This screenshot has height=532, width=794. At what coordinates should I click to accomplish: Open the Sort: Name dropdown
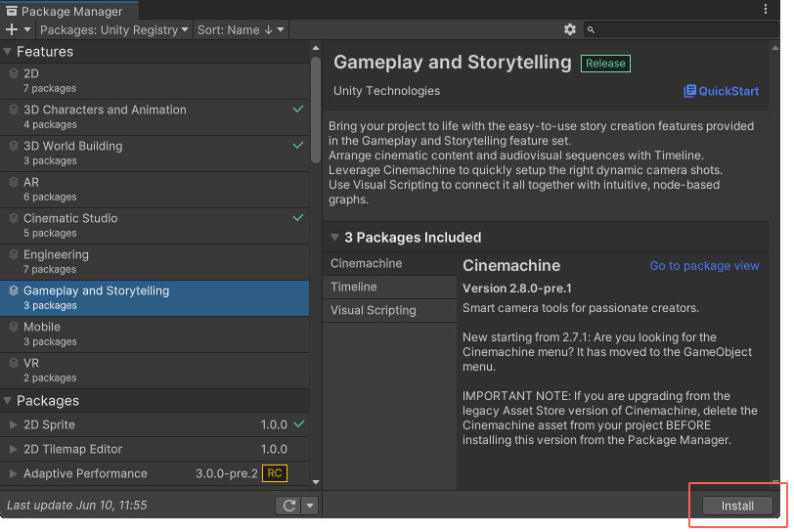point(241,30)
